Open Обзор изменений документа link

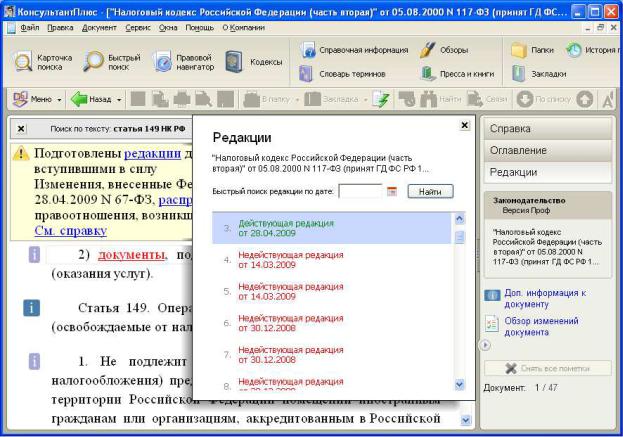[x=541, y=326]
